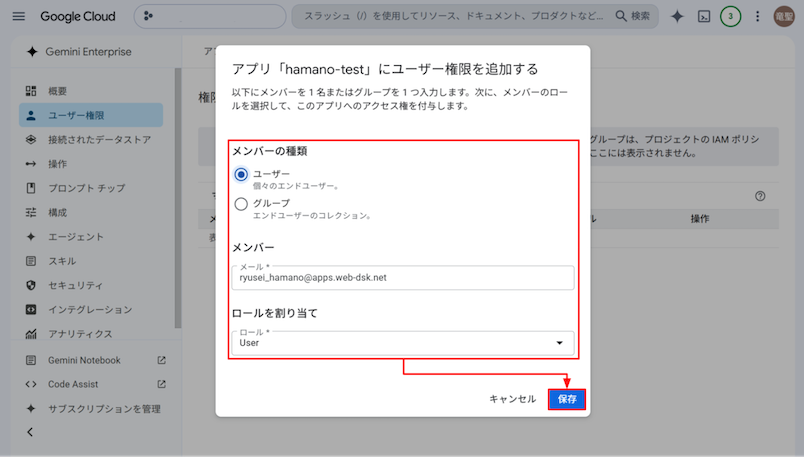The width and height of the screenshot is (804, 457).
Task: Click the 検索 search button
Action: (x=633, y=16)
